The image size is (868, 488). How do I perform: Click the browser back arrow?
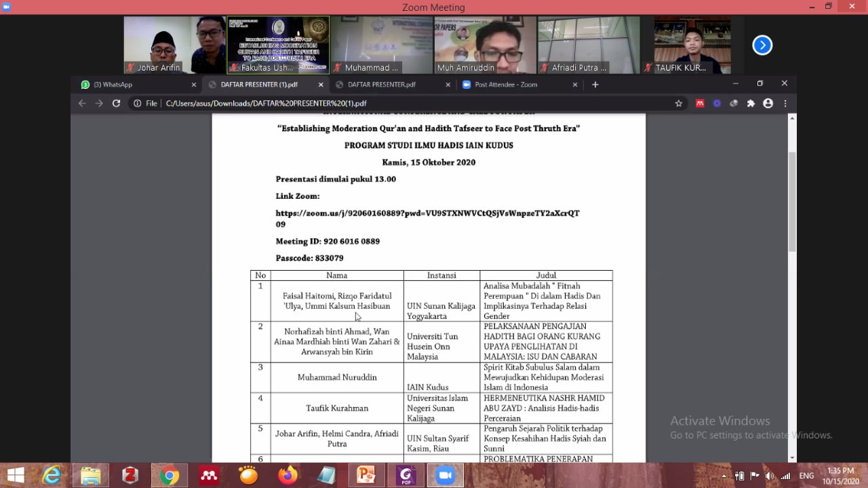point(82,103)
